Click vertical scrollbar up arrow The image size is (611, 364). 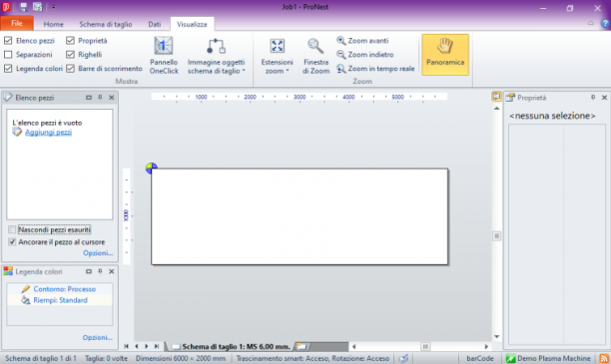(496, 109)
